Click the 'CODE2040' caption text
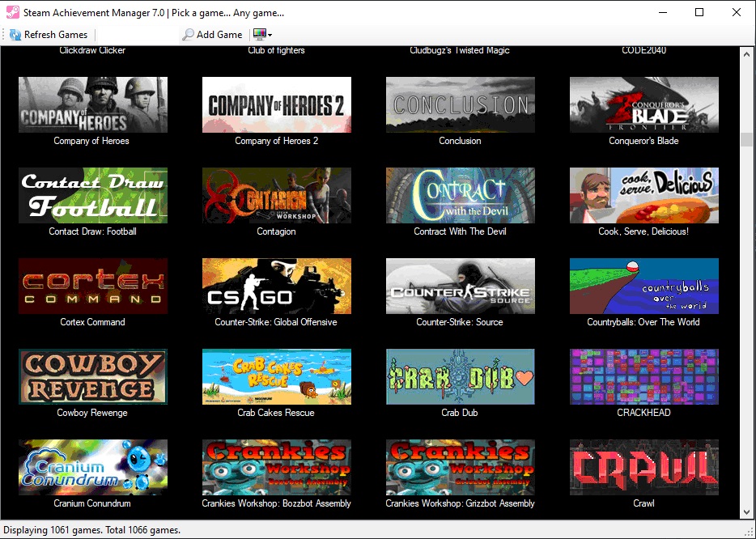 coord(644,50)
